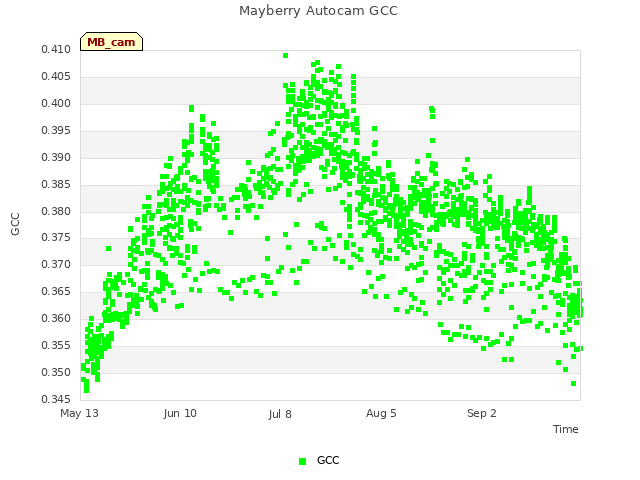Click the 0.395 y-axis tick label
The width and height of the screenshot is (640, 480).
(56, 130)
